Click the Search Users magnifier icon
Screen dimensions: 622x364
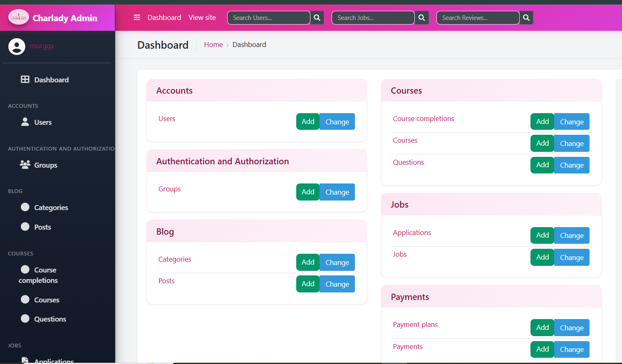(x=317, y=17)
